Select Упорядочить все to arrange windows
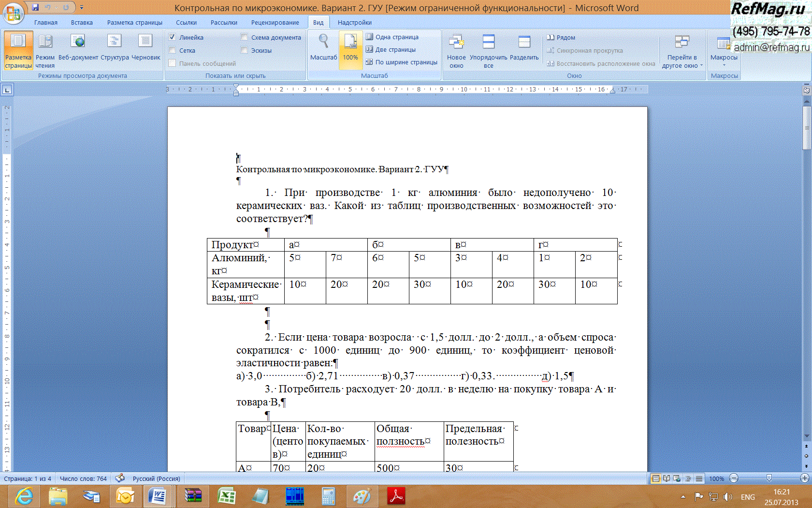This screenshot has height=508, width=812. coord(488,51)
